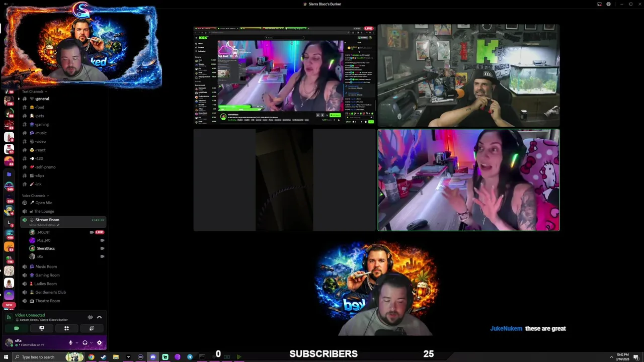Viewport: 644px width, 362px height.
Task: Expand the headphones output options arrow
Action: 91,343
